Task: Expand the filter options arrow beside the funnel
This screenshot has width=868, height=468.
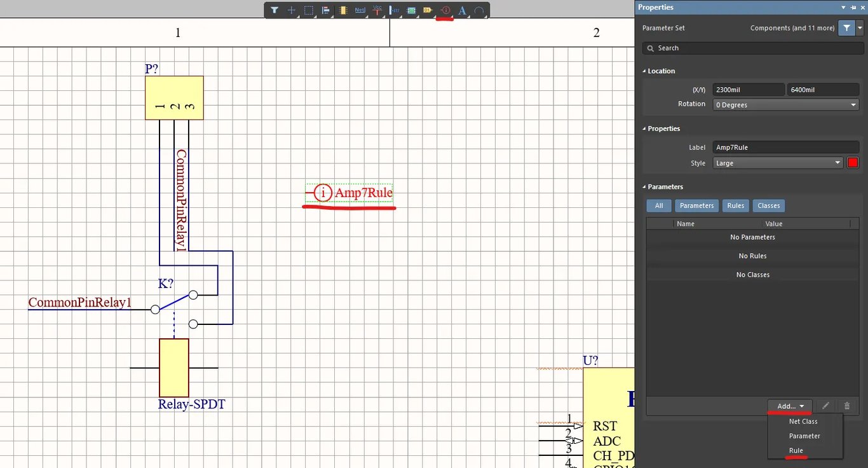Action: [x=860, y=28]
